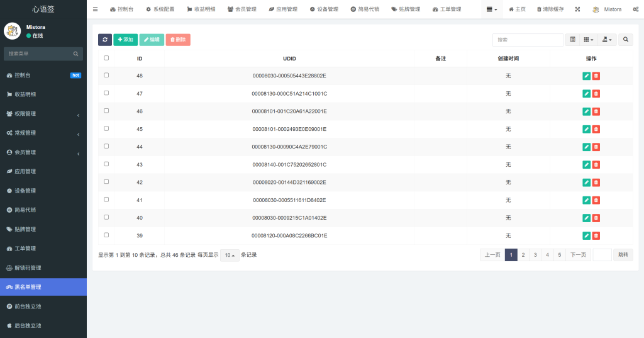
Task: Delete row with ID 48
Action: click(596, 76)
